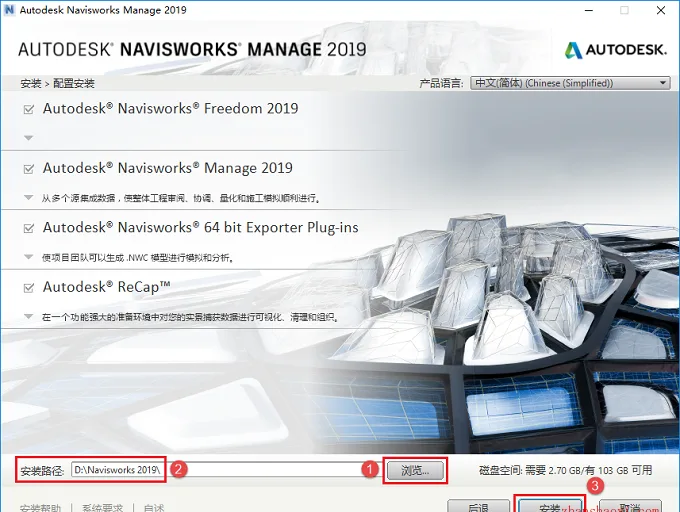
Task: Disable the 64 bit Exporter Plug-ins checkbox
Action: 29,228
